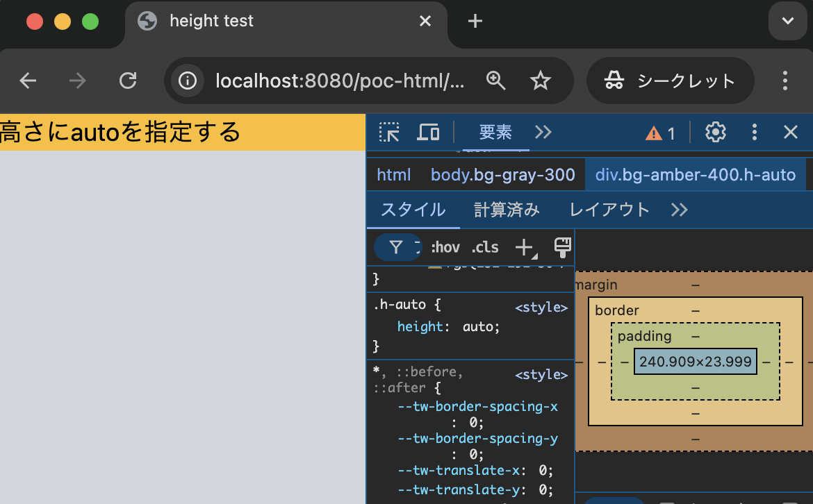Toggle the :hov element state panel
Viewport: 813px width, 504px height.
coord(445,248)
